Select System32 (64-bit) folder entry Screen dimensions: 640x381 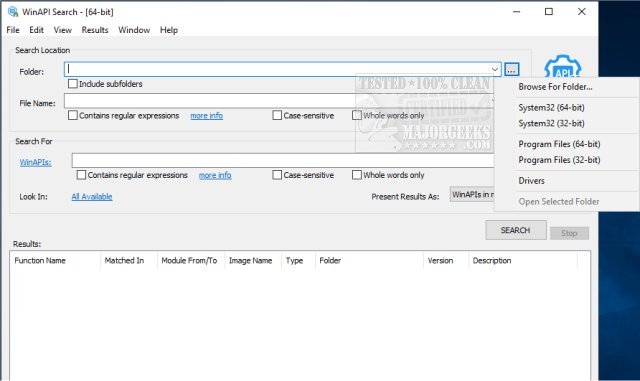[551, 107]
